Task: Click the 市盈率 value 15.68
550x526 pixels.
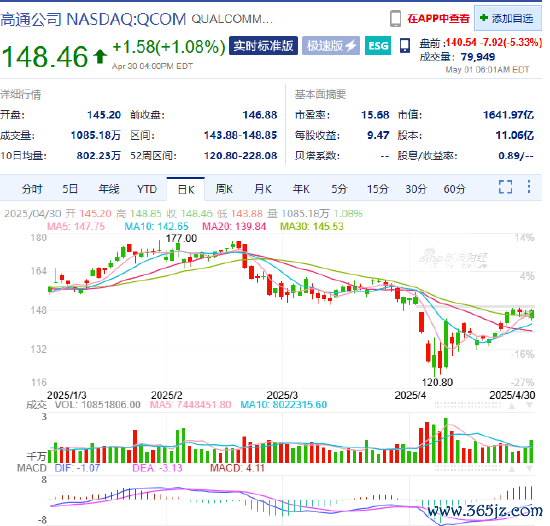Action: click(x=375, y=115)
